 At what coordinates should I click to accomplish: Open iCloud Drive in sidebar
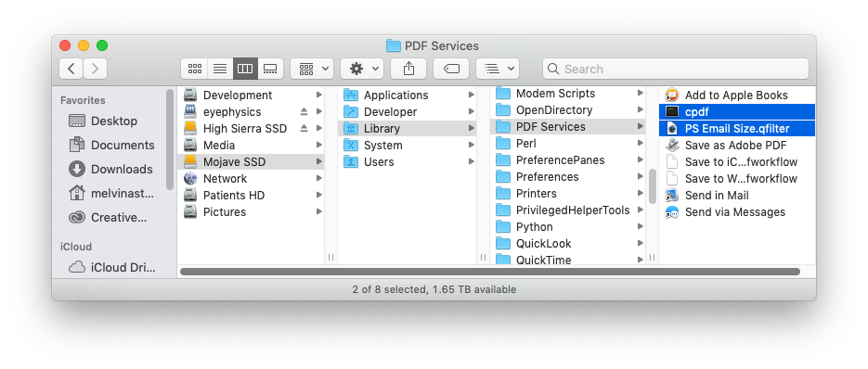pyautogui.click(x=113, y=268)
